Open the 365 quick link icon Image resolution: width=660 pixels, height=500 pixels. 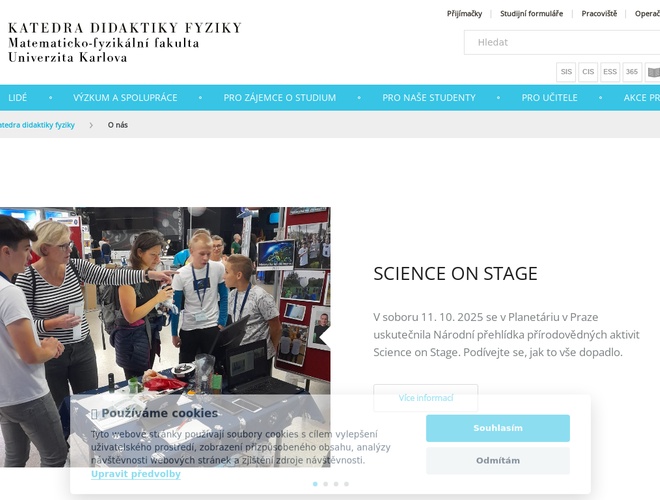click(x=632, y=72)
